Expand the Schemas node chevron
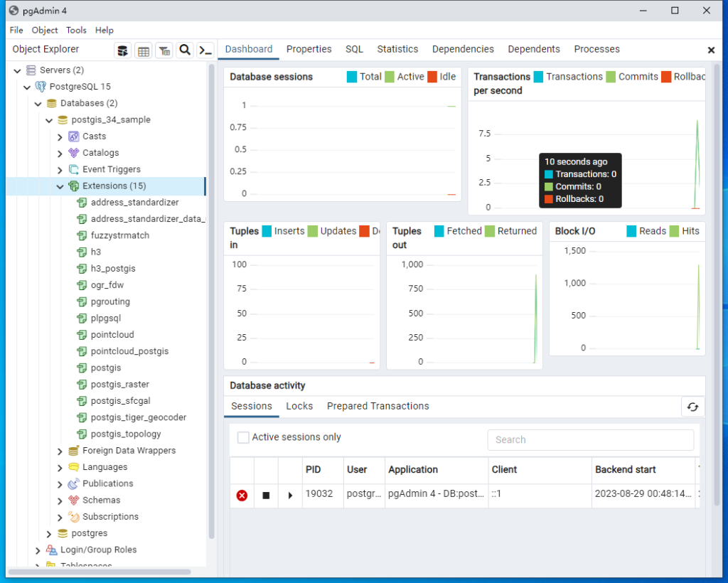 pyautogui.click(x=60, y=501)
